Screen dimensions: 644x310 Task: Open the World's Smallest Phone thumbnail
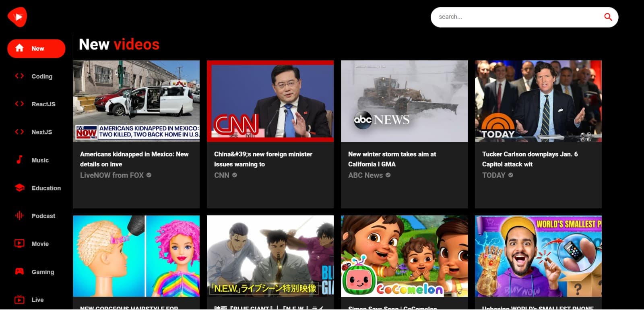click(538, 256)
